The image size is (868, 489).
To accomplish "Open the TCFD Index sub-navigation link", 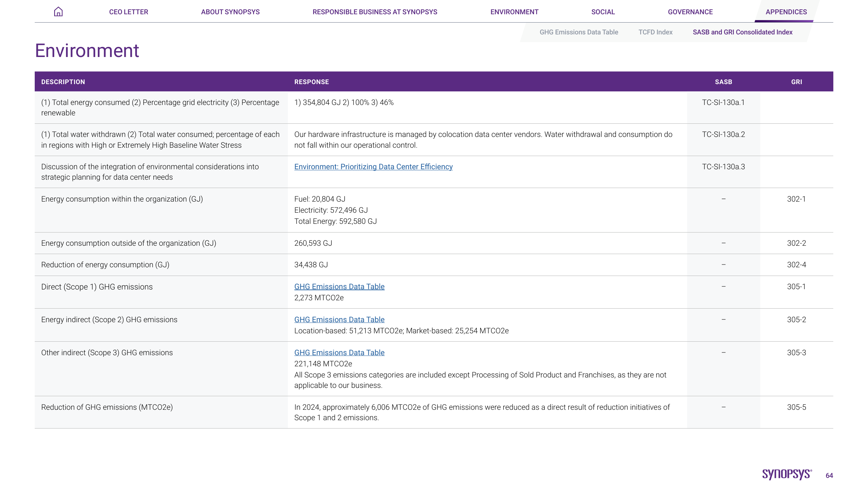I will (656, 32).
